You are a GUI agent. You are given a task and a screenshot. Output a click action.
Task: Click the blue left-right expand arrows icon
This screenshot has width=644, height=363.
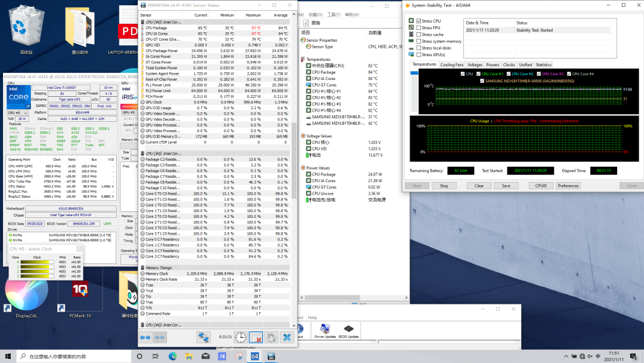145,337
